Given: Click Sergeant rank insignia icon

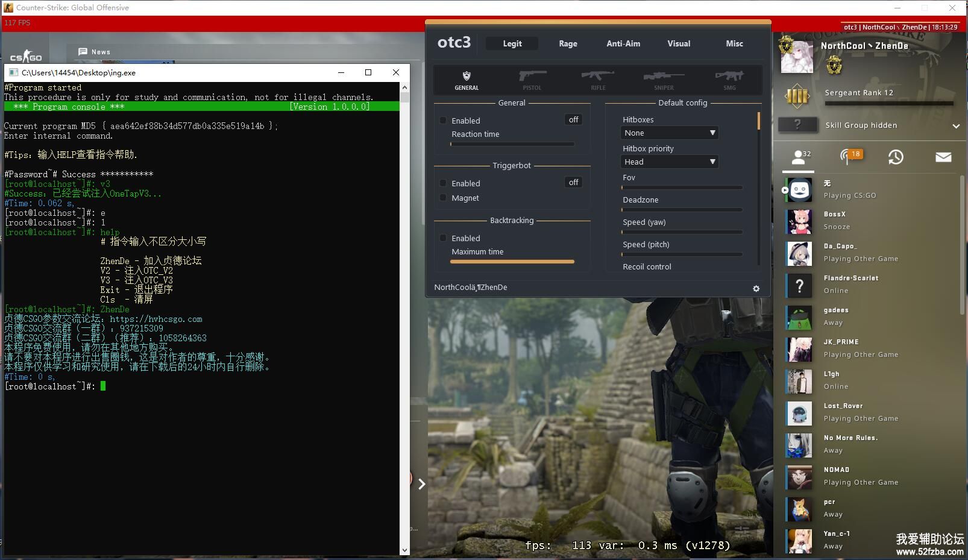Looking at the screenshot, I should 797,96.
